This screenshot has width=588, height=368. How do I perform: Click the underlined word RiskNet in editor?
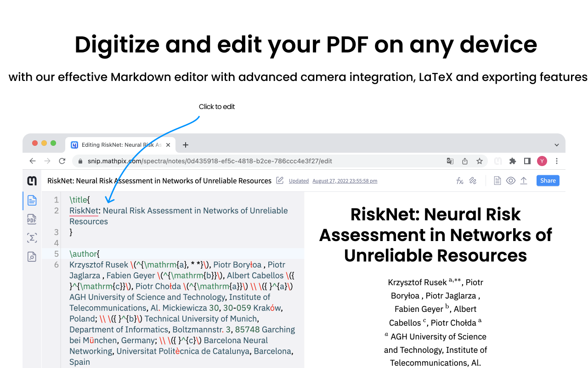pyautogui.click(x=84, y=211)
